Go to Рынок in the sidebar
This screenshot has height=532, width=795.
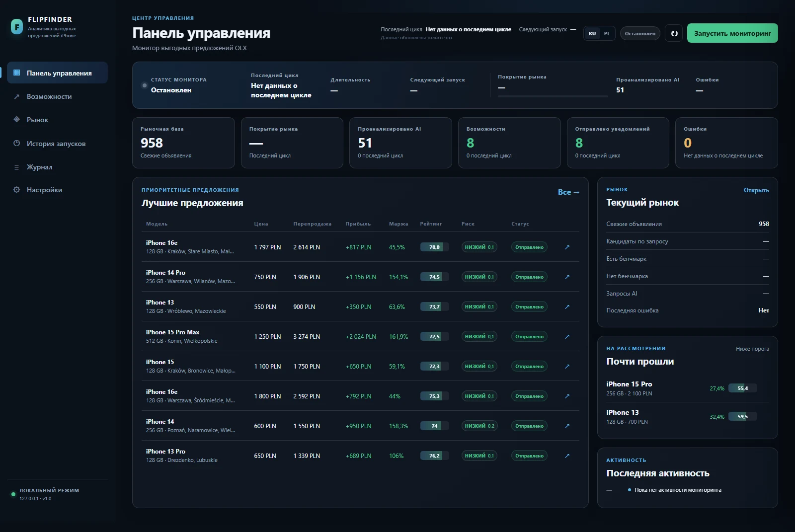point(57,120)
